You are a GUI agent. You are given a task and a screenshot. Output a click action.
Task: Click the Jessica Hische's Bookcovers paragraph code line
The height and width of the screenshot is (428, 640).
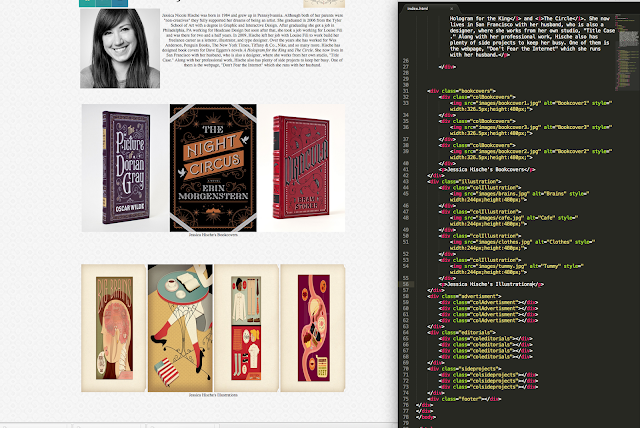(487, 169)
